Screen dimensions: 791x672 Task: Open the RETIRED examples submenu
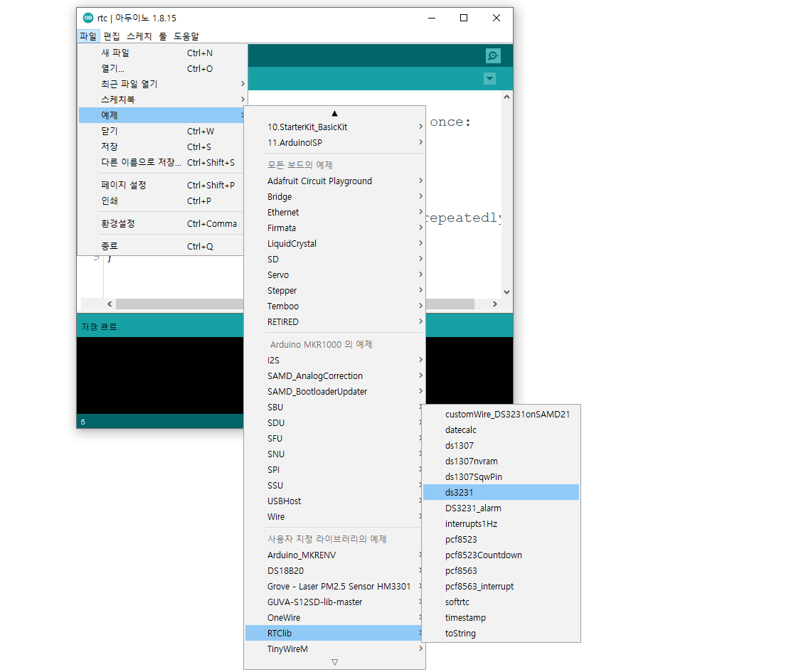[x=334, y=321]
